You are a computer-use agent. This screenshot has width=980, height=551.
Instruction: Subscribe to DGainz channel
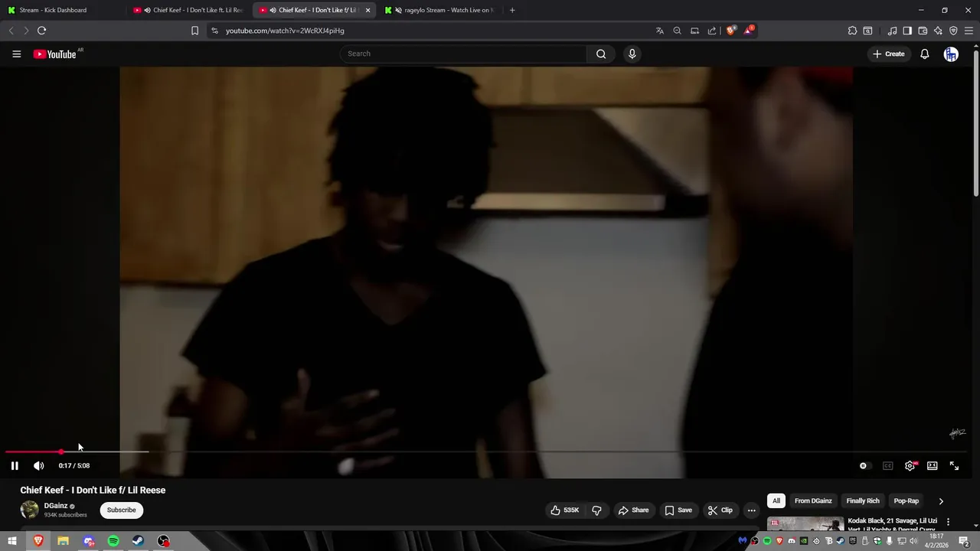pos(121,510)
